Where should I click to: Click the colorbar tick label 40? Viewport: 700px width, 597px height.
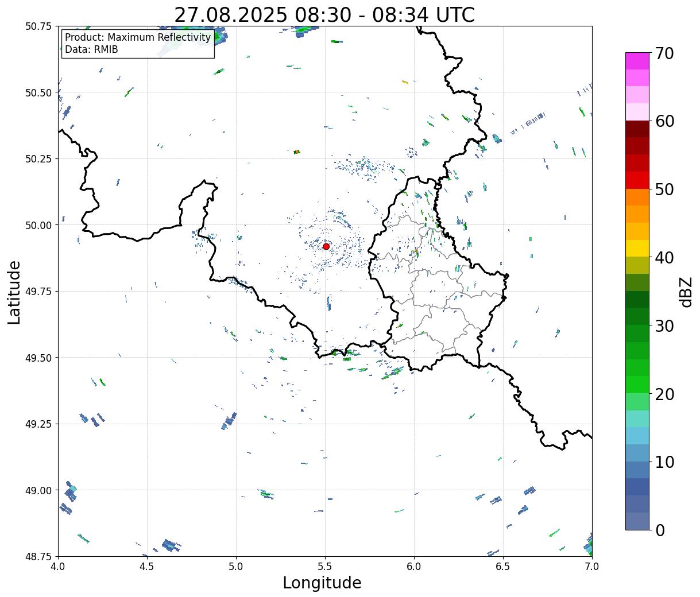tap(664, 257)
